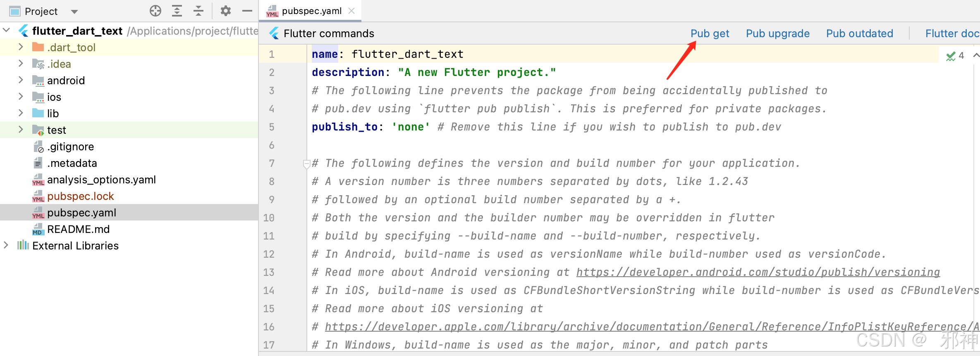Click the pubspec.yaml YML icon in tree

tap(38, 213)
